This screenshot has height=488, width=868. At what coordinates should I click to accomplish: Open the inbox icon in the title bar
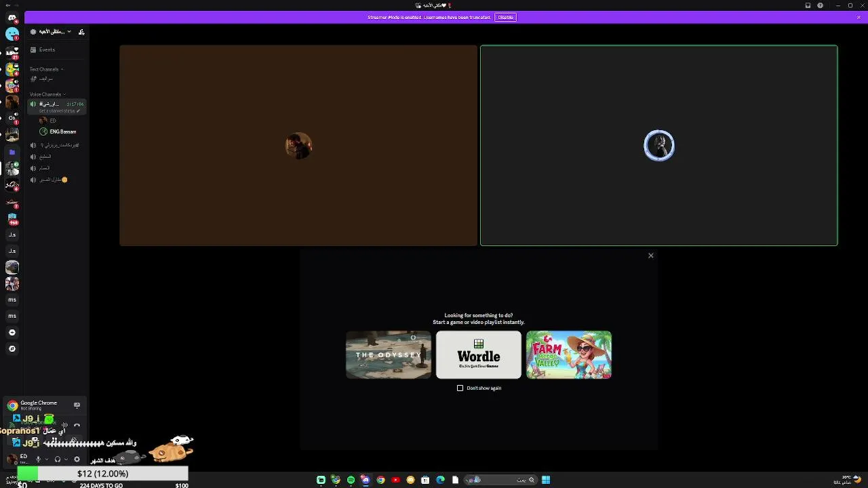(808, 5)
